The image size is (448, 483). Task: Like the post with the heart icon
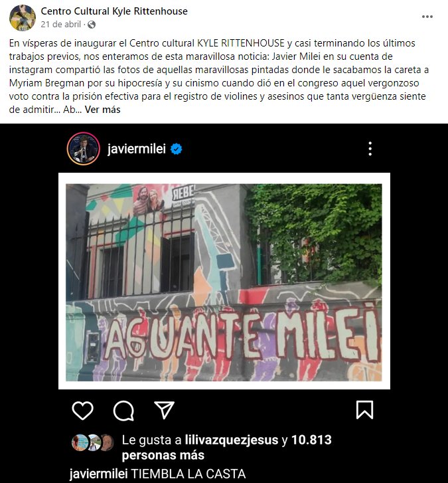pos(82,411)
